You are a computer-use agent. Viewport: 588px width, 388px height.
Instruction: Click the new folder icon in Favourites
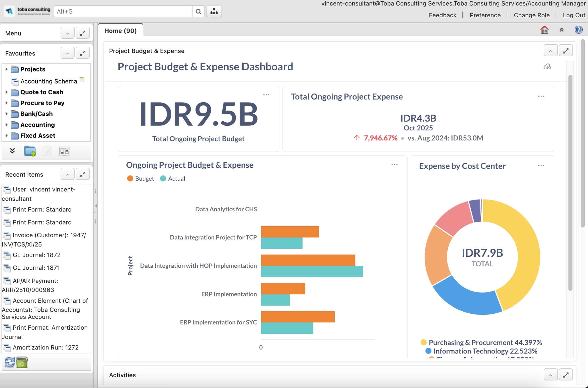[30, 151]
